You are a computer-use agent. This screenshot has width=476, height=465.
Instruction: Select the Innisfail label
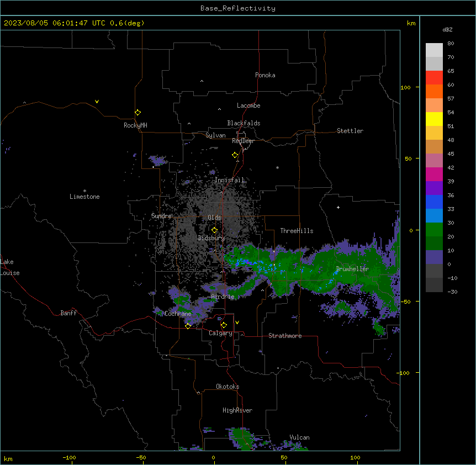coord(229,180)
